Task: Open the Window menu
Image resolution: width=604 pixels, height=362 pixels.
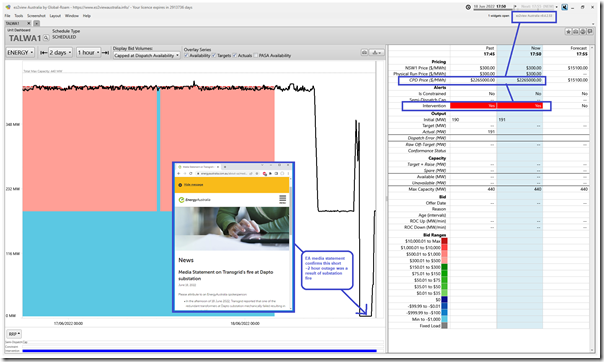Action: [x=72, y=16]
